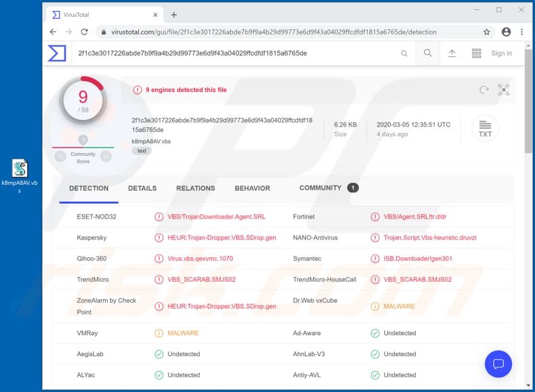
Task: Click the scrollbar down arrow
Action: coord(528,385)
